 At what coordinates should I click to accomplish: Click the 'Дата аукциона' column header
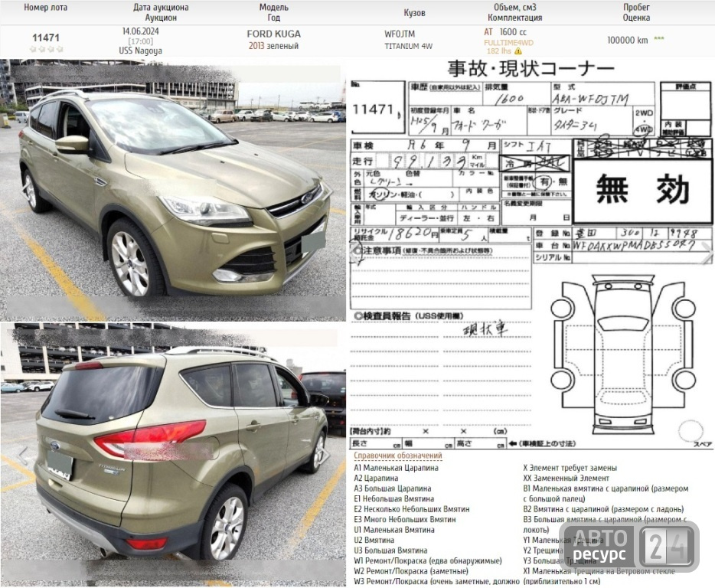(x=161, y=8)
